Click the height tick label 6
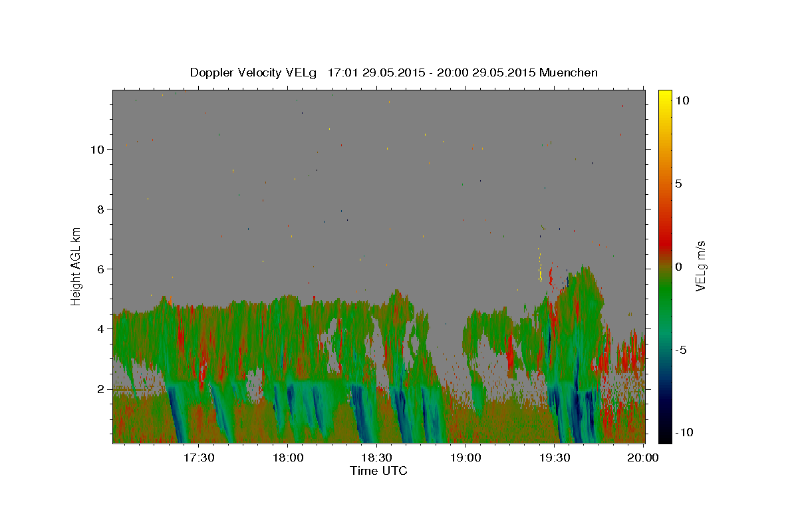 coord(101,269)
